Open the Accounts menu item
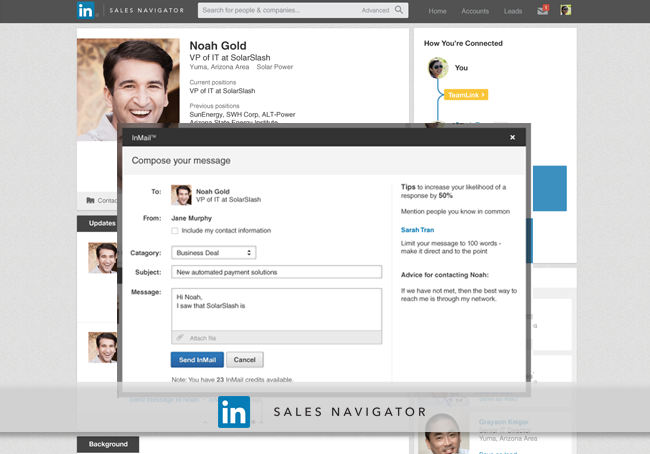Viewport: 650px width, 454px height. coord(474,11)
